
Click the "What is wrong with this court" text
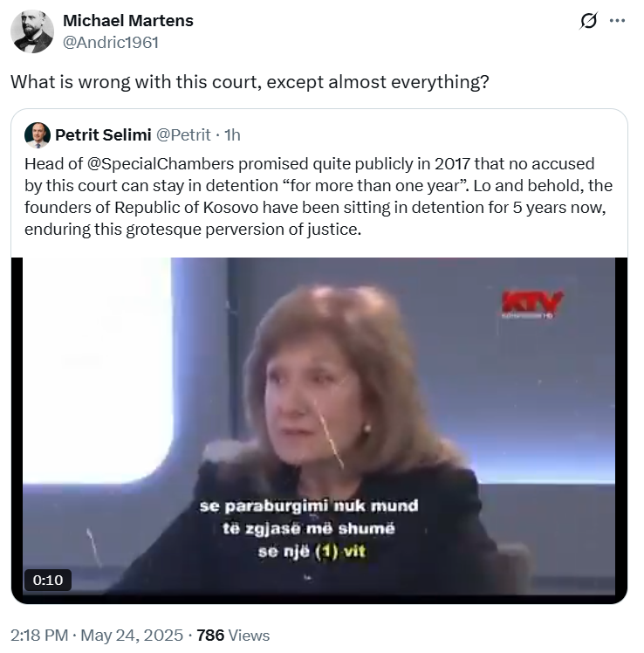coord(249,82)
